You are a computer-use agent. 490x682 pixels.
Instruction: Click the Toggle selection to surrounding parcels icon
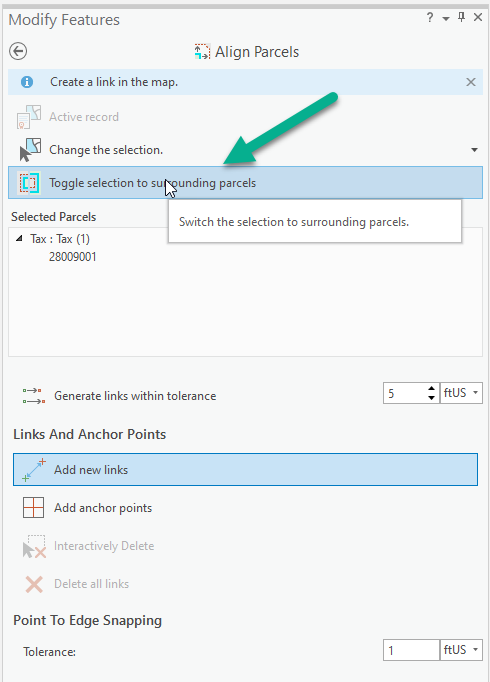point(29,183)
